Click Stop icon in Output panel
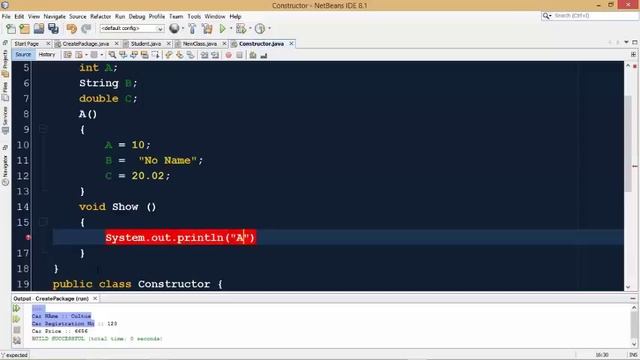The height and width of the screenshot is (360, 640). tap(17, 330)
